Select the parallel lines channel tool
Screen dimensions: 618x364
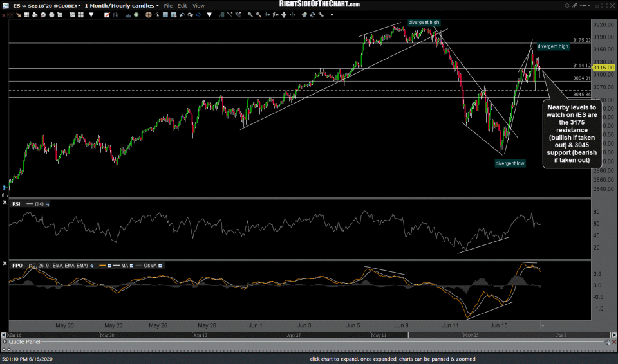click(238, 15)
